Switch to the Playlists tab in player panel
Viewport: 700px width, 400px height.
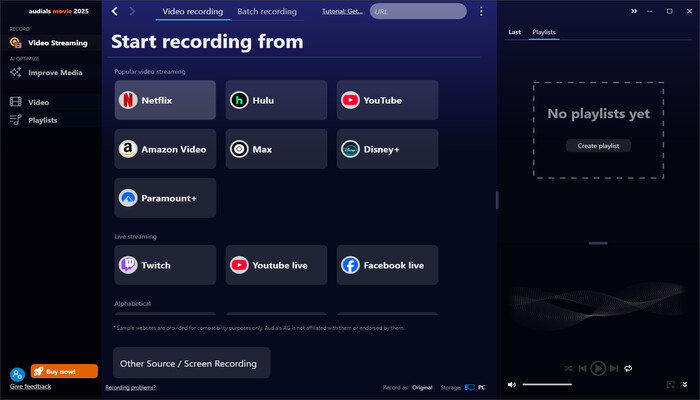click(x=544, y=32)
